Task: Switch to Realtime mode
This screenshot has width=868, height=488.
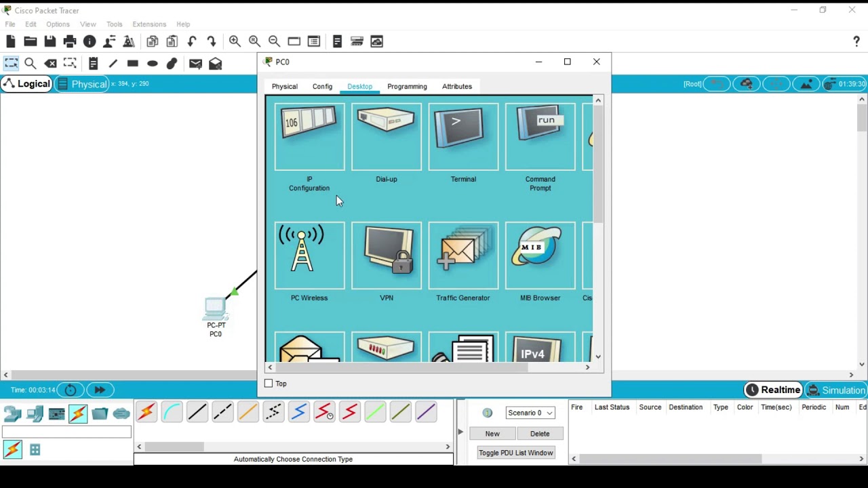Action: pos(773,390)
